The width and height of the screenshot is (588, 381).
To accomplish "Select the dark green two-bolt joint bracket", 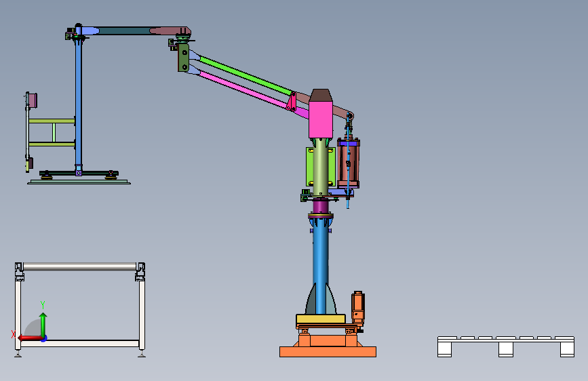I will pyautogui.click(x=183, y=58).
